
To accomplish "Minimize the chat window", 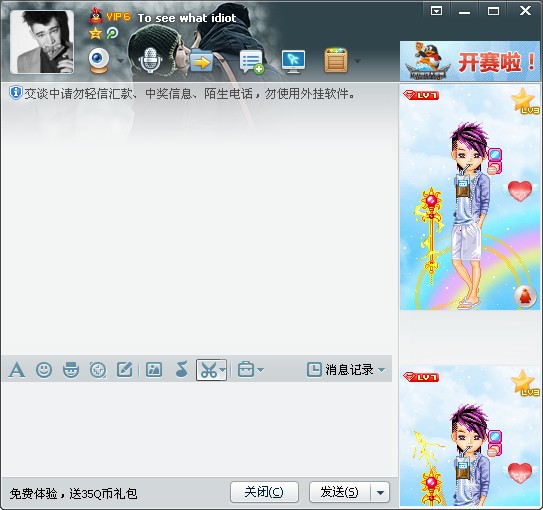I will click(464, 12).
